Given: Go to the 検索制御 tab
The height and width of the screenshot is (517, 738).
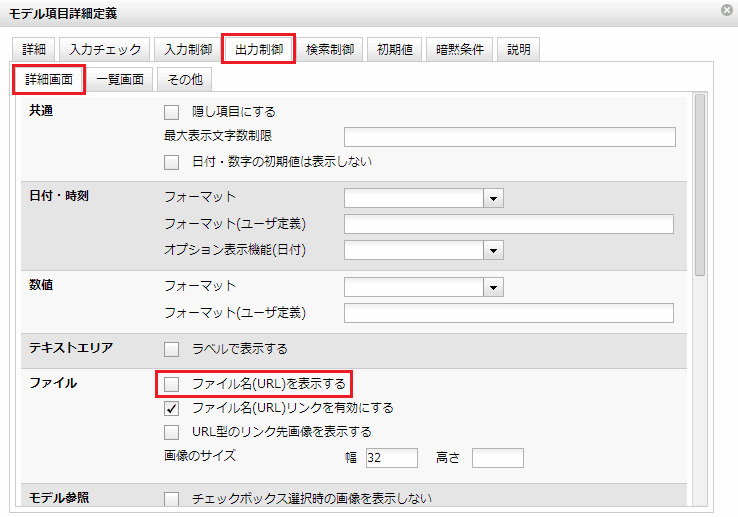Looking at the screenshot, I should (x=329, y=49).
